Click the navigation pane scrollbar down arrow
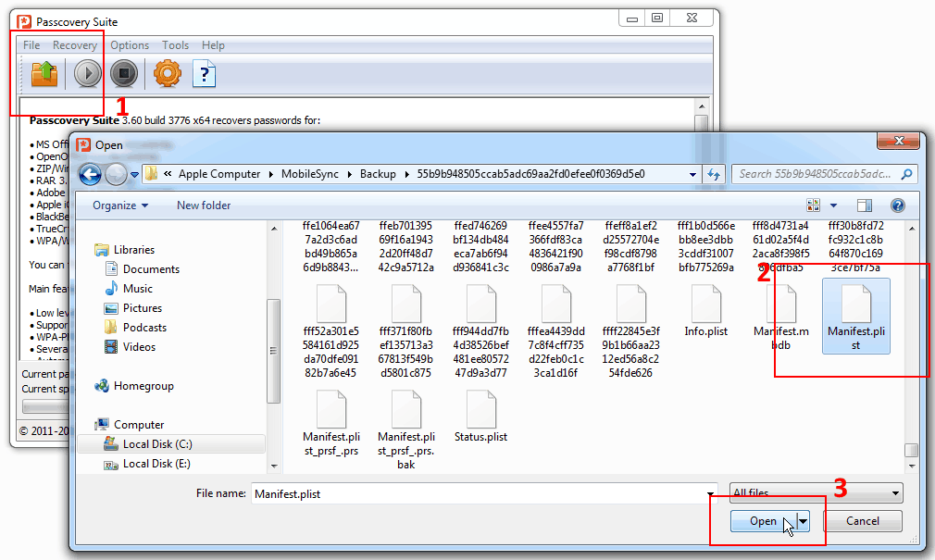935x560 pixels. [274, 466]
